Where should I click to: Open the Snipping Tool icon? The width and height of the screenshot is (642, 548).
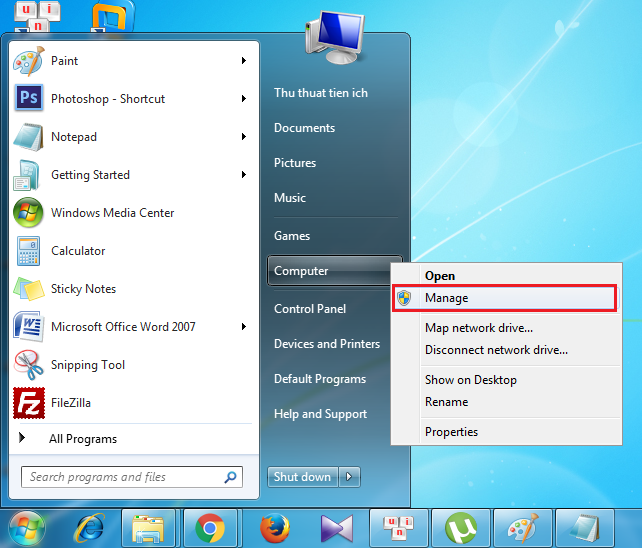click(28, 365)
